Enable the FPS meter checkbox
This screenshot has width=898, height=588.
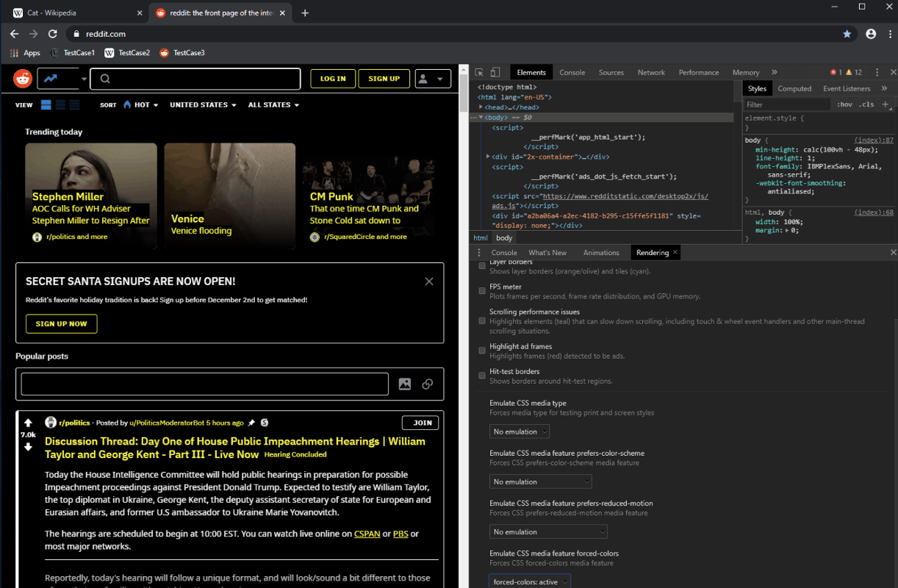click(482, 291)
